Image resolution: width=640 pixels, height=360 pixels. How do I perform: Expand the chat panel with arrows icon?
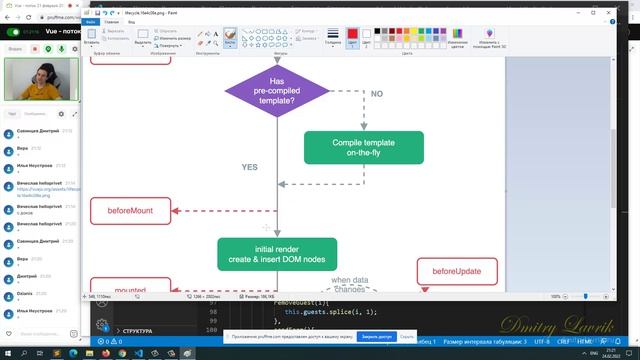tap(75, 114)
